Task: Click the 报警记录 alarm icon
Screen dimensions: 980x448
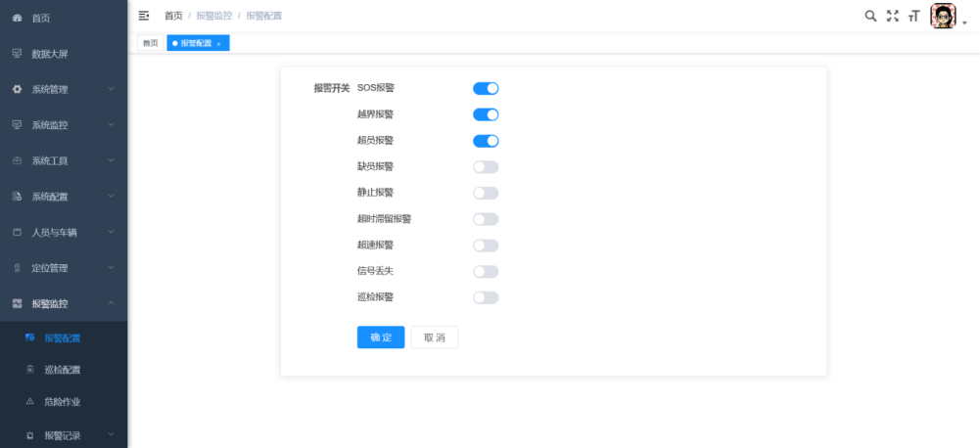Action: coord(30,435)
